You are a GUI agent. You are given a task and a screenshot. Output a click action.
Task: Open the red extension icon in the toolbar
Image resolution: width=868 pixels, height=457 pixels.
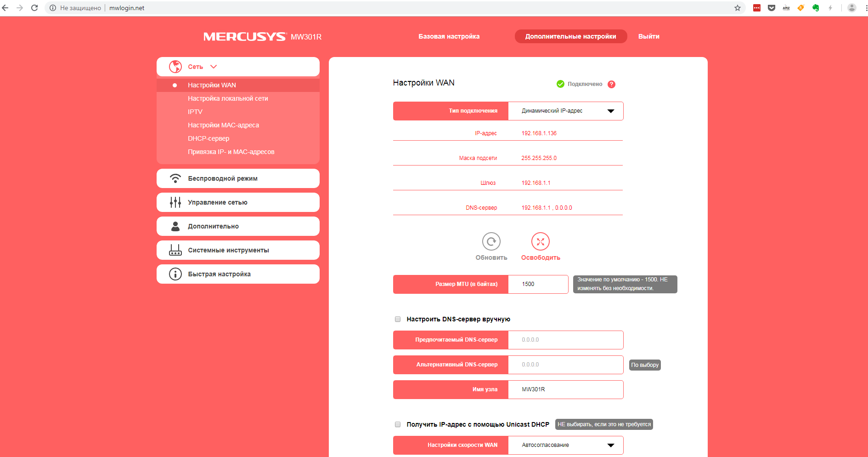[757, 8]
